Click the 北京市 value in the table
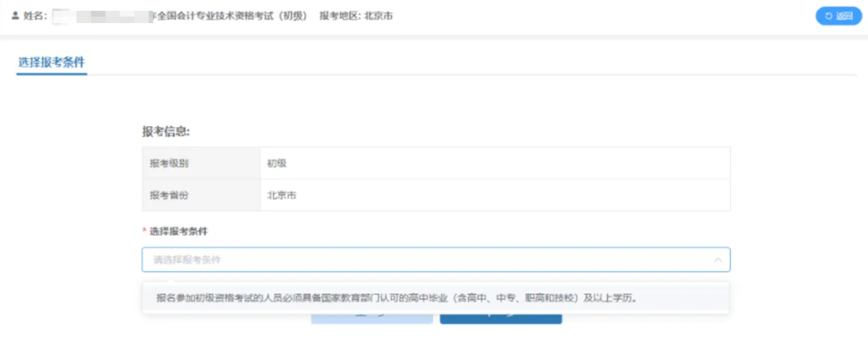Viewport: 868px width, 352px height. [282, 195]
